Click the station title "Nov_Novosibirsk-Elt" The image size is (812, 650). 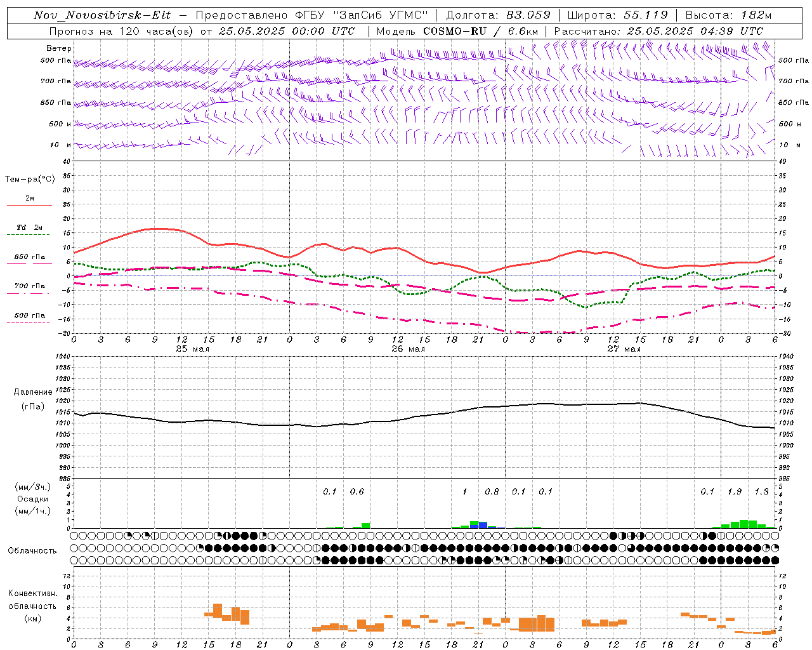[102, 15]
